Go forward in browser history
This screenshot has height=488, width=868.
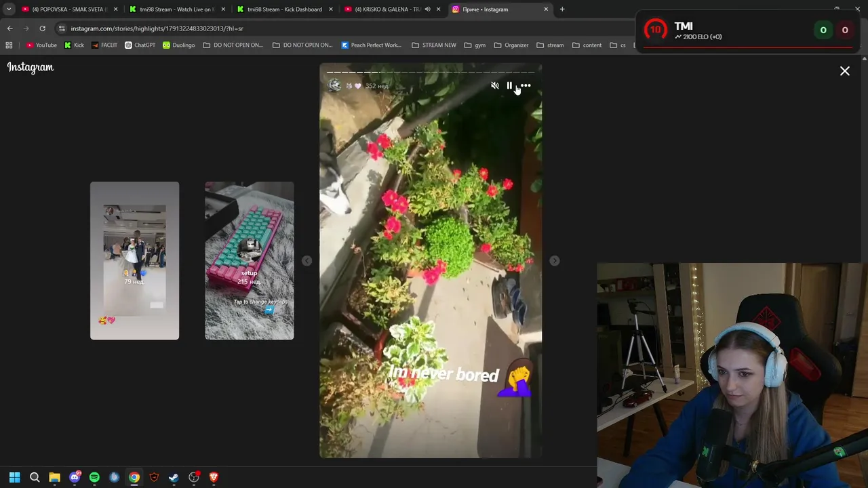[26, 28]
